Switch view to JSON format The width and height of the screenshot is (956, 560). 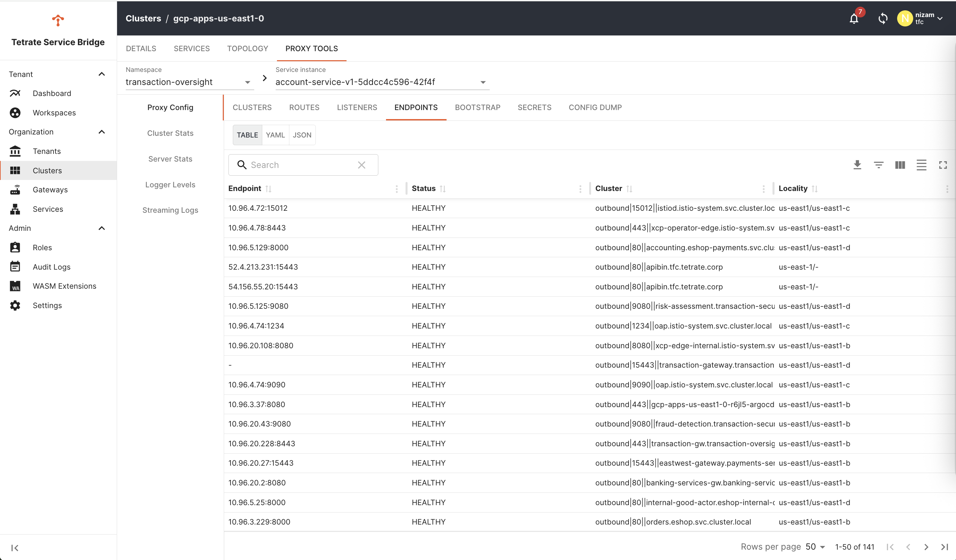302,135
